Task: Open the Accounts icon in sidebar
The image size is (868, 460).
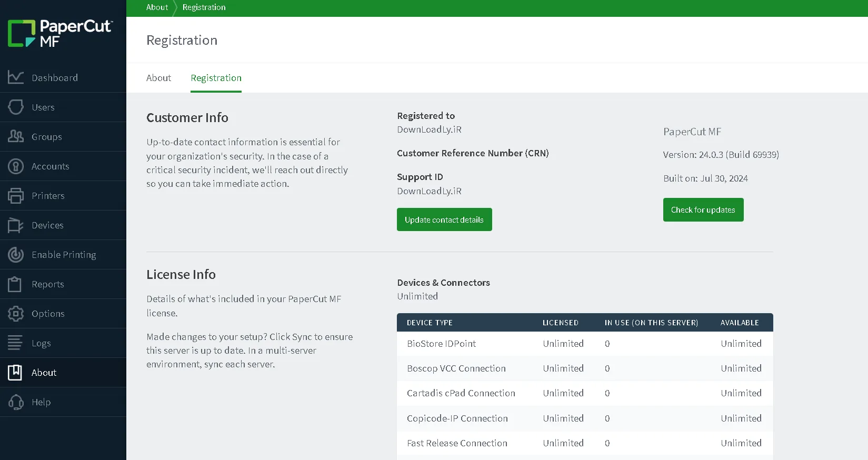Action: click(16, 166)
